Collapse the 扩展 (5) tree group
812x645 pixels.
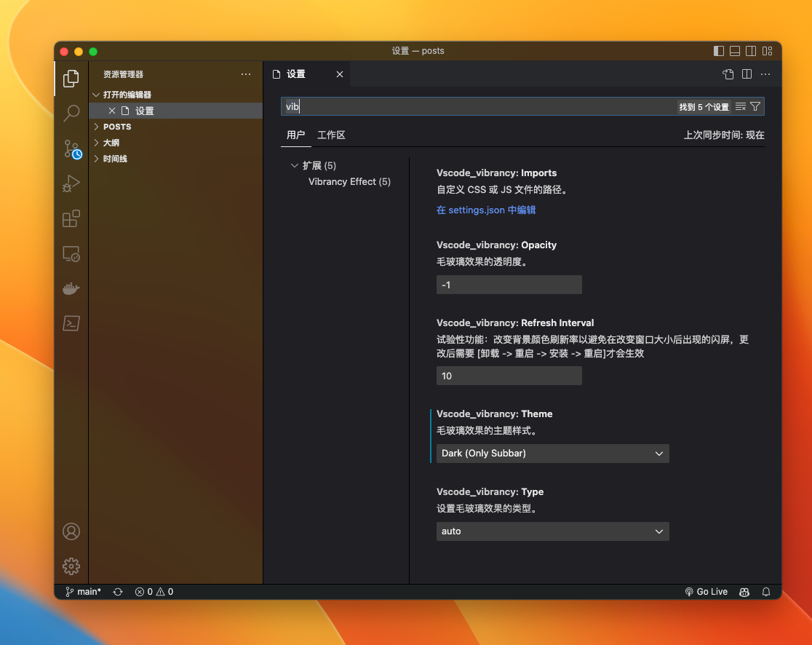(294, 165)
